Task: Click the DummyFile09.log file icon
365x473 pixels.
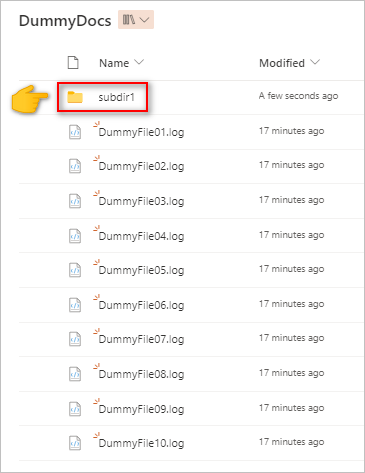Action: [75, 409]
